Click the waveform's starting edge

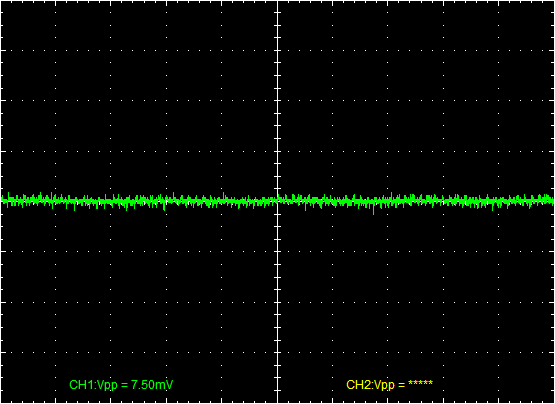(x=3, y=201)
